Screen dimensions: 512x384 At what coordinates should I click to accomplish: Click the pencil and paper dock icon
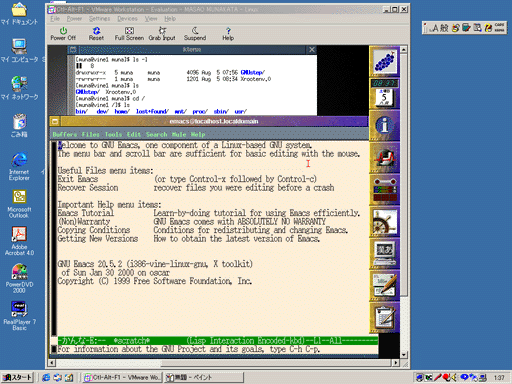click(x=384, y=286)
